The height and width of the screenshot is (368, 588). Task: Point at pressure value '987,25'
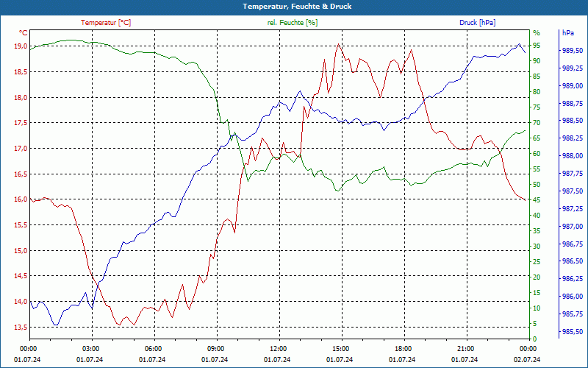(x=573, y=208)
